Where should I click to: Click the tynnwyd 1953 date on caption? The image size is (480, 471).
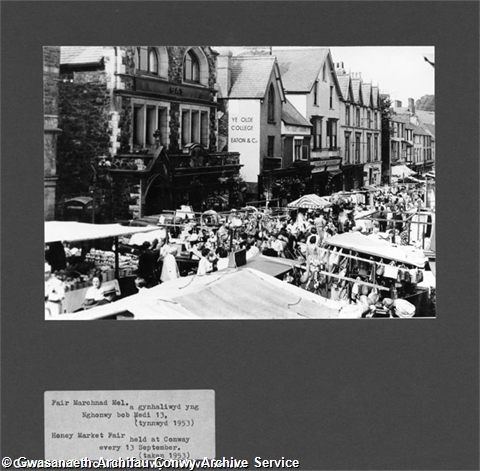tap(164, 423)
